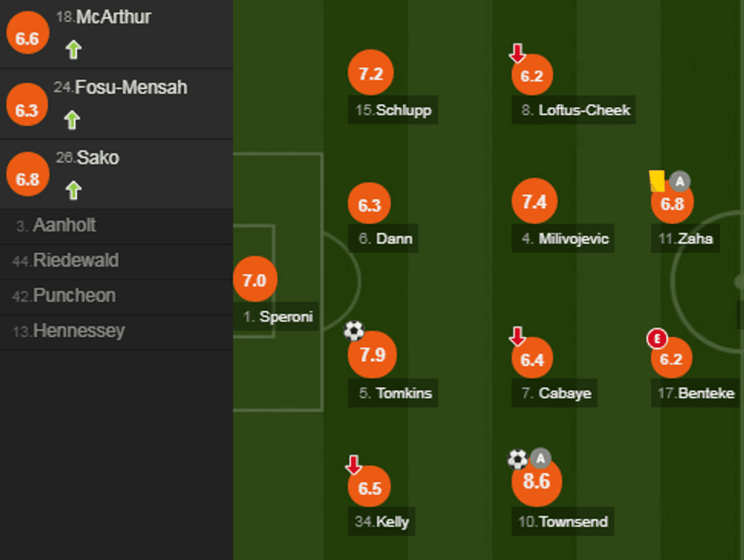Select Townsend's 8.6 rating circle
The width and height of the screenshot is (744, 560).
(x=536, y=481)
